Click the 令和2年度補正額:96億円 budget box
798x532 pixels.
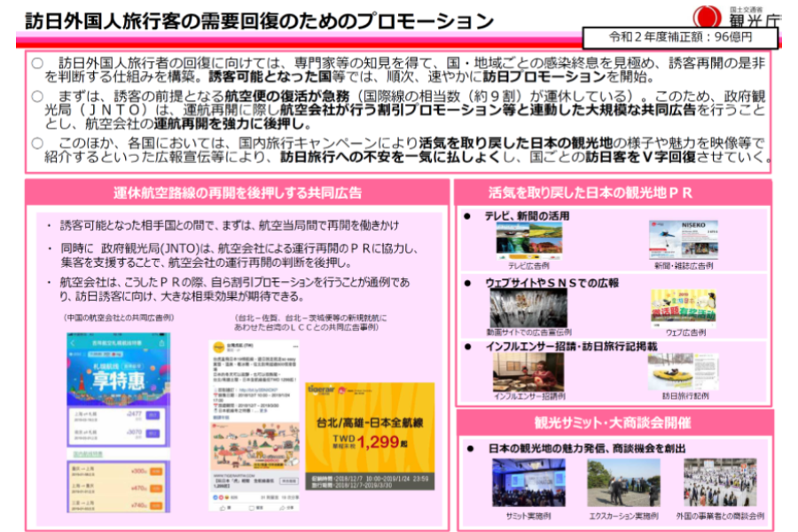(681, 37)
